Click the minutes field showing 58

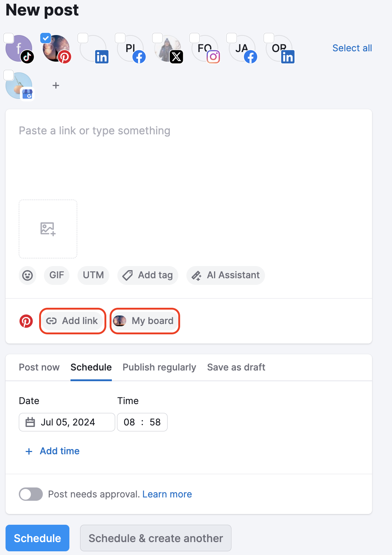pos(155,422)
